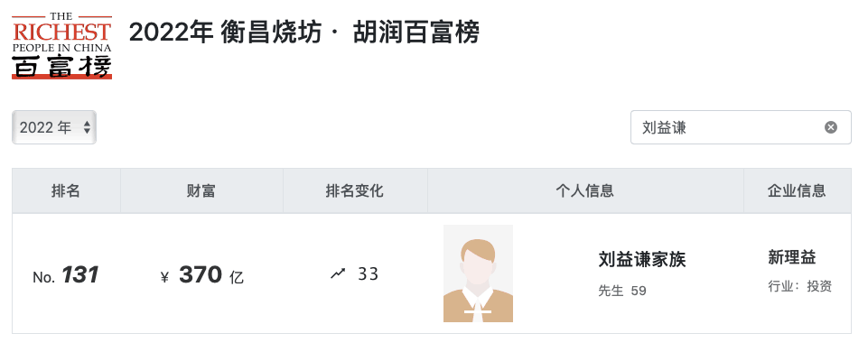Viewport: 868px width, 352px height.
Task: Click the 新理益 company name
Action: click(x=791, y=257)
